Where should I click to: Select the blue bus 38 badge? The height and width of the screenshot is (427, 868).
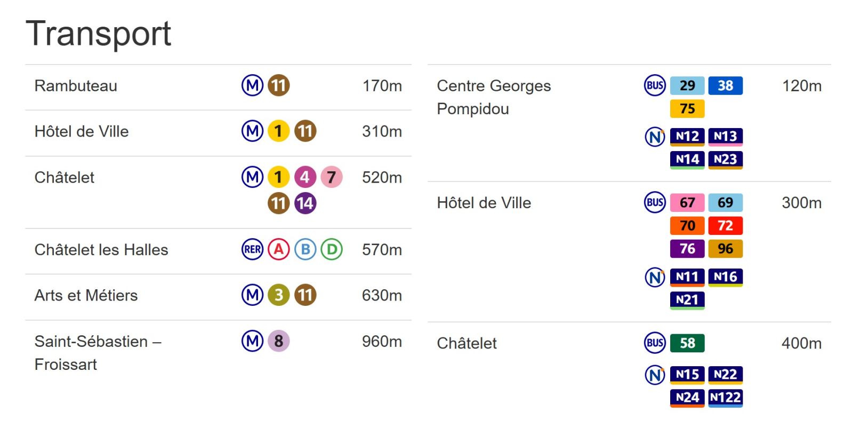pos(725,85)
